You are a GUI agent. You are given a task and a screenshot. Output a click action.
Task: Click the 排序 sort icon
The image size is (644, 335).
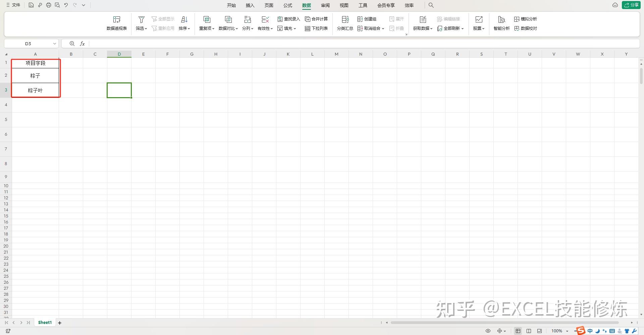point(184,19)
